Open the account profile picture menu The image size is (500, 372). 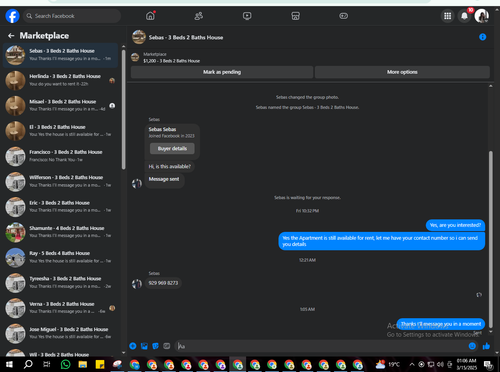click(x=481, y=16)
